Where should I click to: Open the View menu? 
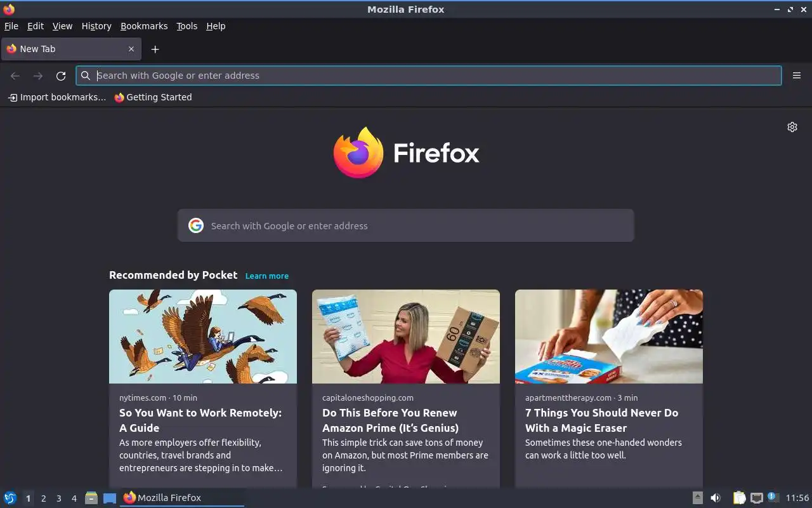click(x=62, y=26)
